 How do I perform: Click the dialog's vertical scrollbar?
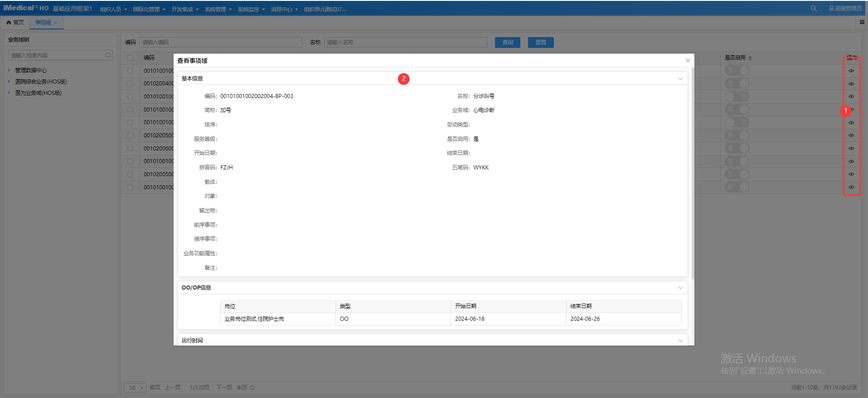[692, 173]
